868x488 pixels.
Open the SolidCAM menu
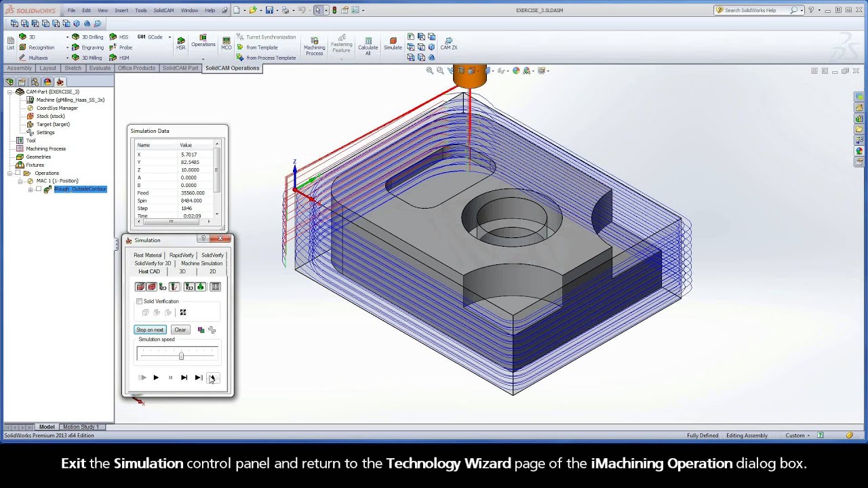(163, 10)
